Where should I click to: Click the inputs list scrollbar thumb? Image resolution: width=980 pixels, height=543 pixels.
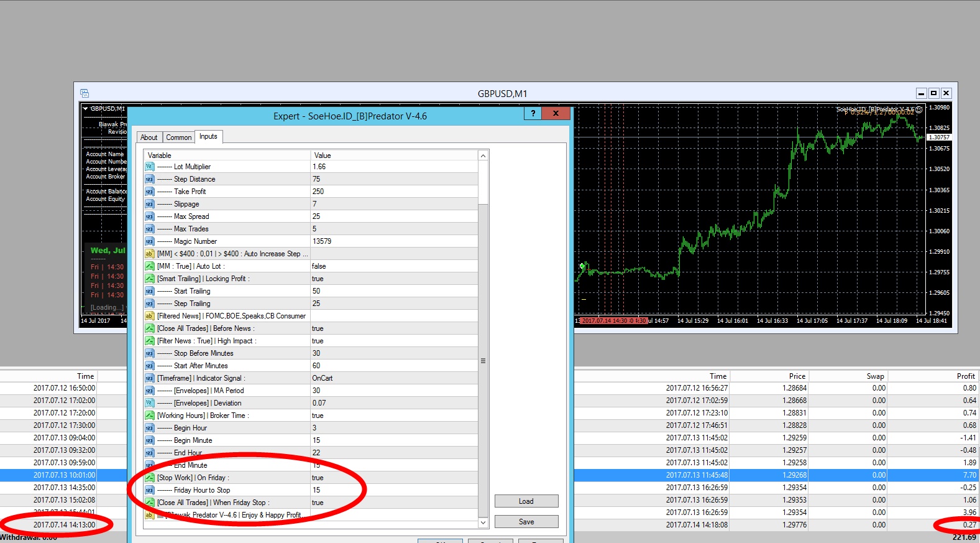pyautogui.click(x=483, y=361)
